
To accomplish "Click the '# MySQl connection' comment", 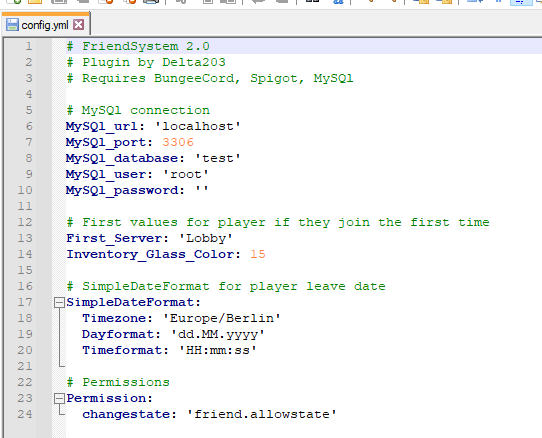I will [138, 110].
